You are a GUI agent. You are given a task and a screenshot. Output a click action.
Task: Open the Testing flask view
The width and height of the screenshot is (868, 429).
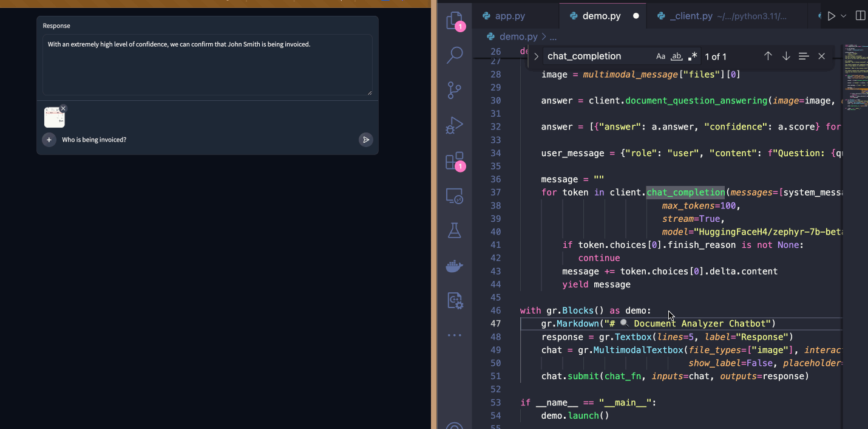[454, 230]
